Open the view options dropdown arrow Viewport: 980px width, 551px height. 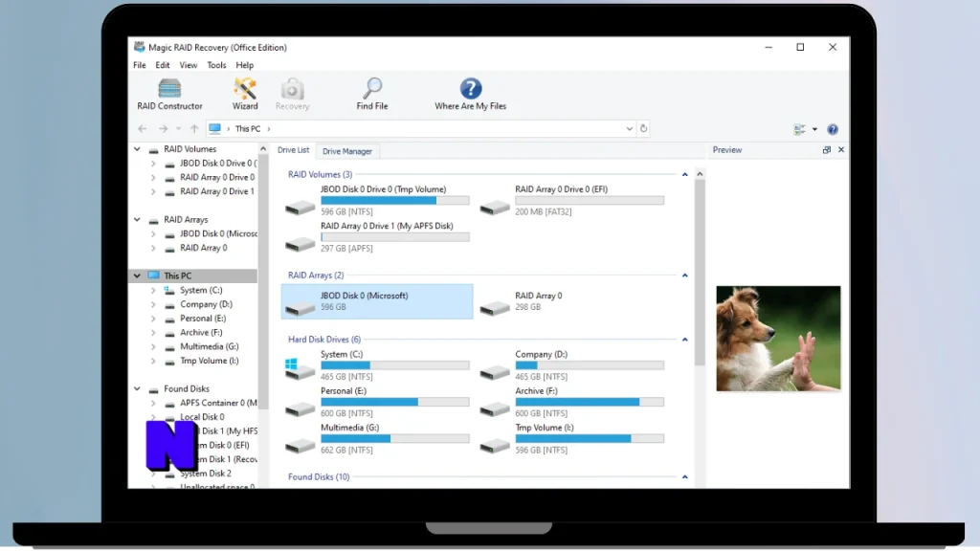[x=814, y=129]
